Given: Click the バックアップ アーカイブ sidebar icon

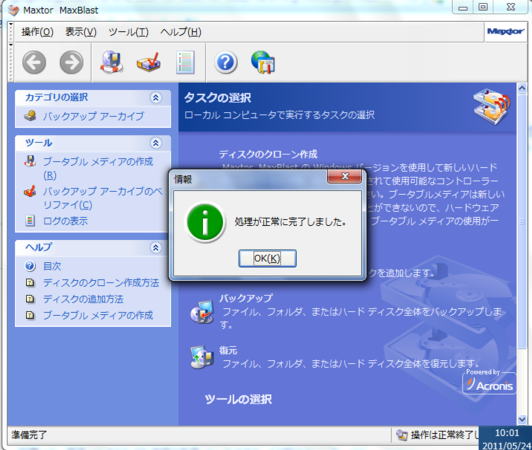Looking at the screenshot, I should pyautogui.click(x=30, y=116).
